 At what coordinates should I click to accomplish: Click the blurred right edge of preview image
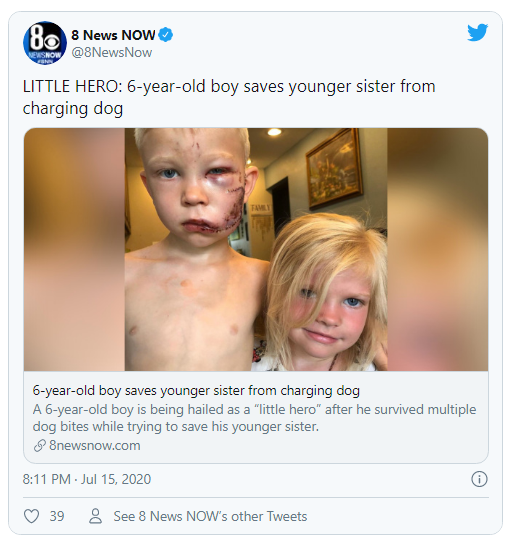(x=438, y=250)
